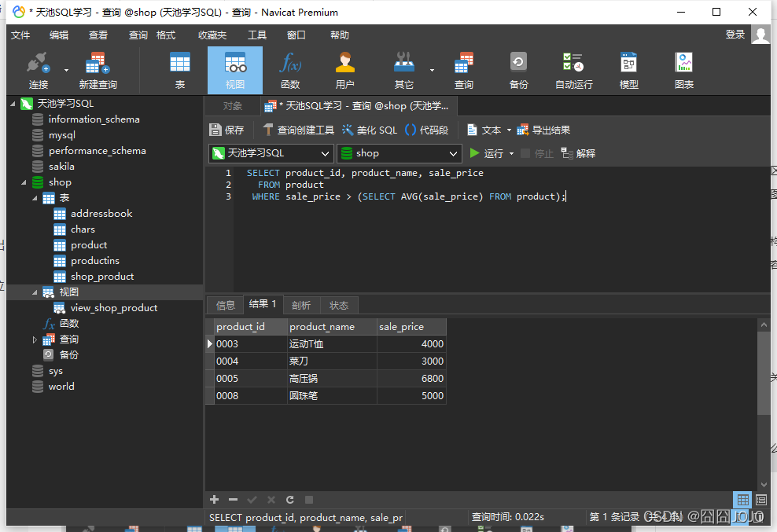Click 美化 SQL to beautify the query
Viewport: 777px width, 532px height.
(370, 130)
